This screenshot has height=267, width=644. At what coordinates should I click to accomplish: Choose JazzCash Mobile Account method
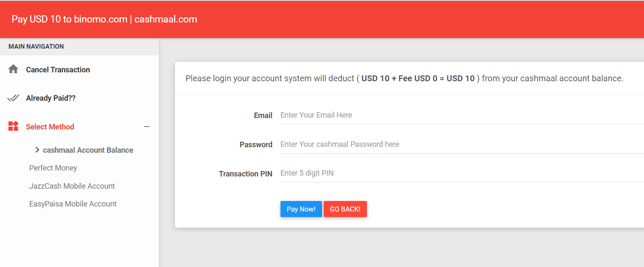coord(72,186)
